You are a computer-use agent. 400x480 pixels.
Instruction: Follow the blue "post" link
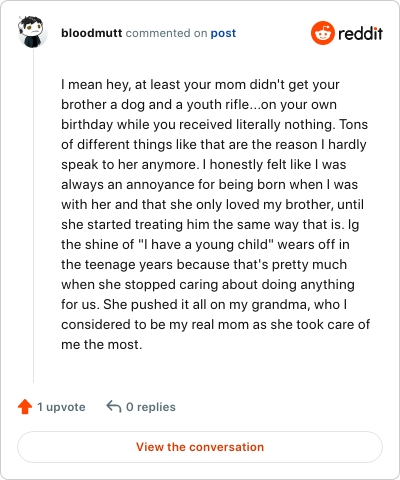coord(223,33)
